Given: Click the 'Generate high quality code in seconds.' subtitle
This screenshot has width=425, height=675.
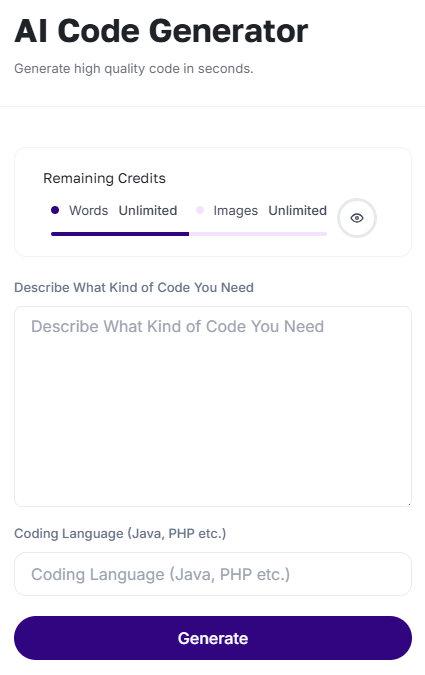Looking at the screenshot, I should tap(134, 69).
